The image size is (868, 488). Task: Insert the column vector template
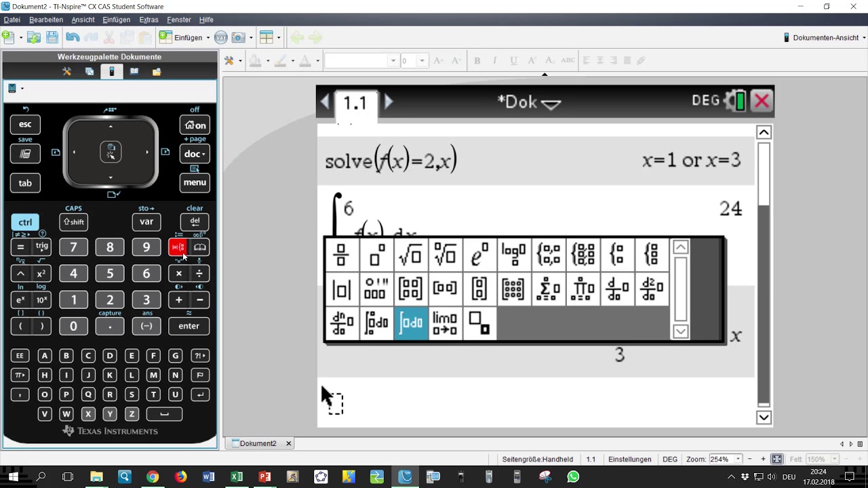point(479,289)
